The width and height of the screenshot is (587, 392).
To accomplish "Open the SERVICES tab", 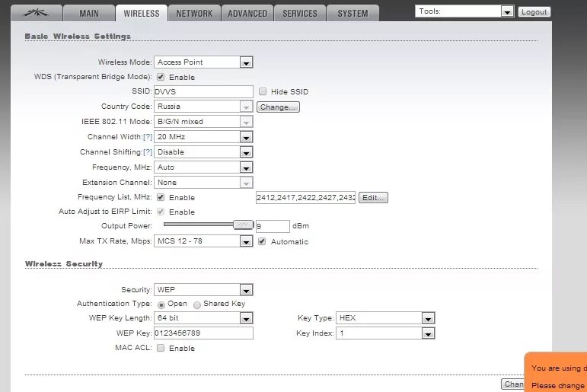I will 300,14.
